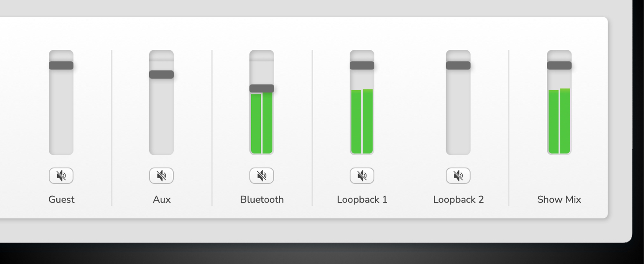Select the Loopback 2 fader knob
This screenshot has width=644, height=264.
click(458, 66)
